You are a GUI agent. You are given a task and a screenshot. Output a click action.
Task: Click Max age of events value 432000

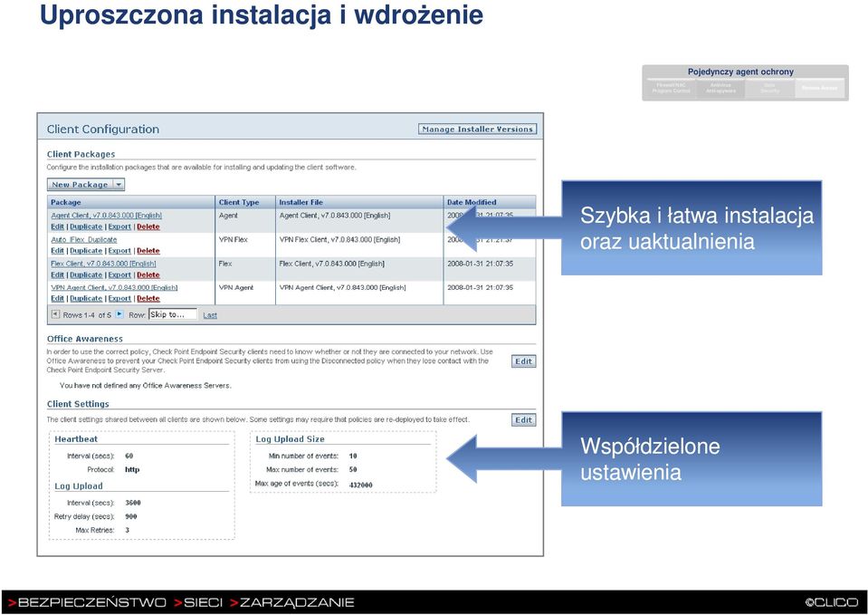(361, 485)
